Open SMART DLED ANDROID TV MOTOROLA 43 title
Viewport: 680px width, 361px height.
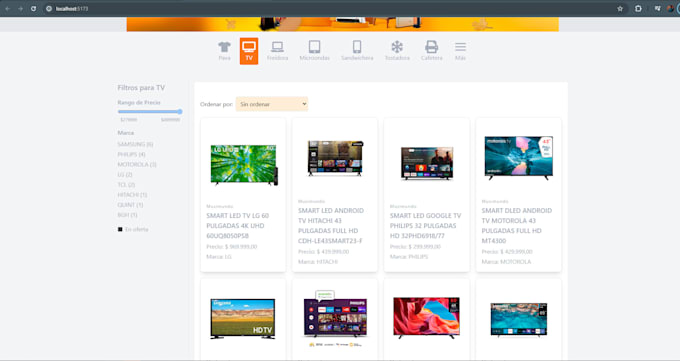[x=517, y=226]
